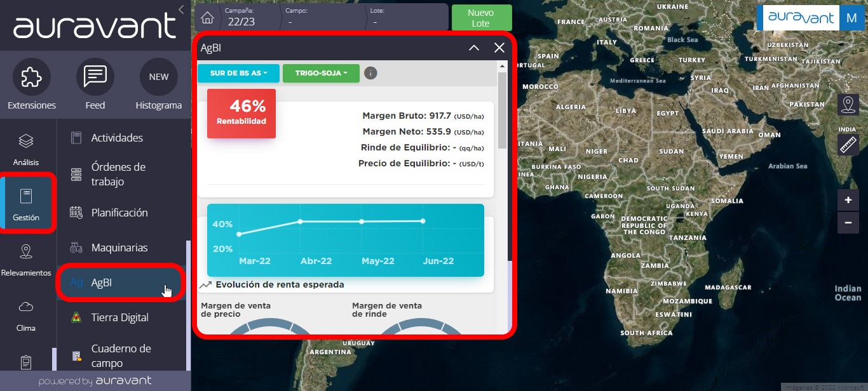Open the Lote selector
868x391 pixels.
407,17
